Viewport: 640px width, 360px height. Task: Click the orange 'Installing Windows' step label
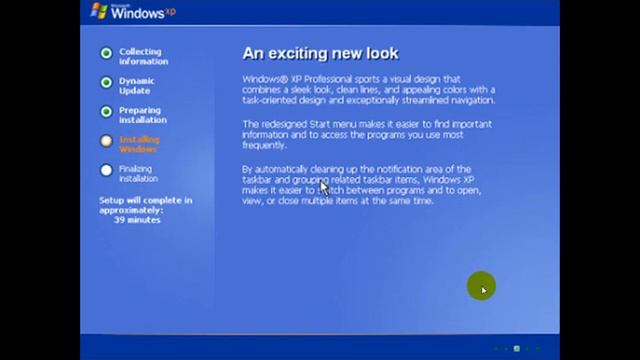click(139, 144)
